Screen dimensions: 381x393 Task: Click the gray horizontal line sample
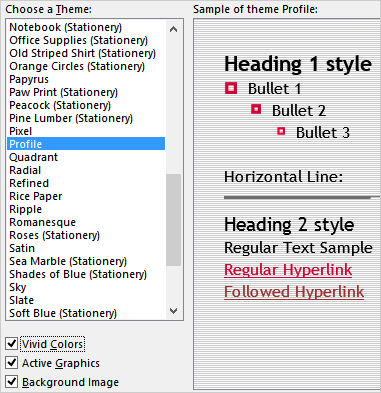click(302, 197)
